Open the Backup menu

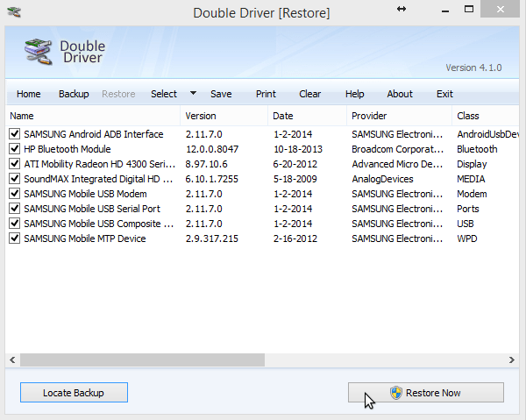tap(74, 94)
